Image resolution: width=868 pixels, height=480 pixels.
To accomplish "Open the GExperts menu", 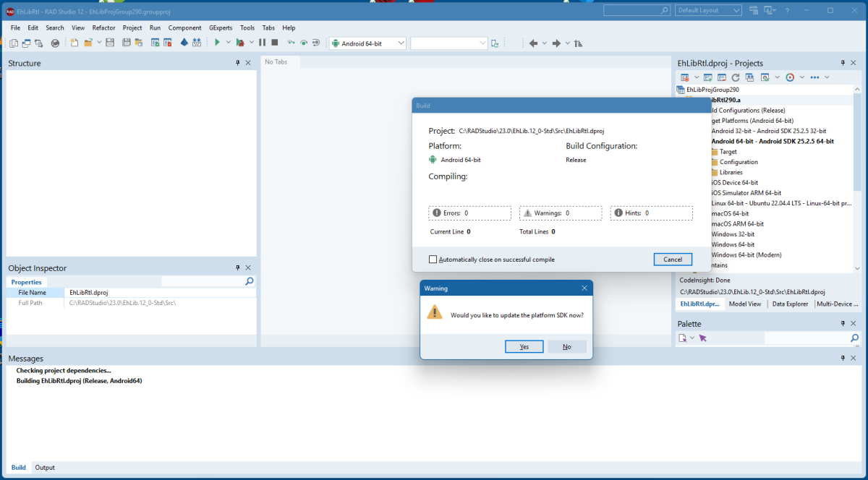I will 221,27.
